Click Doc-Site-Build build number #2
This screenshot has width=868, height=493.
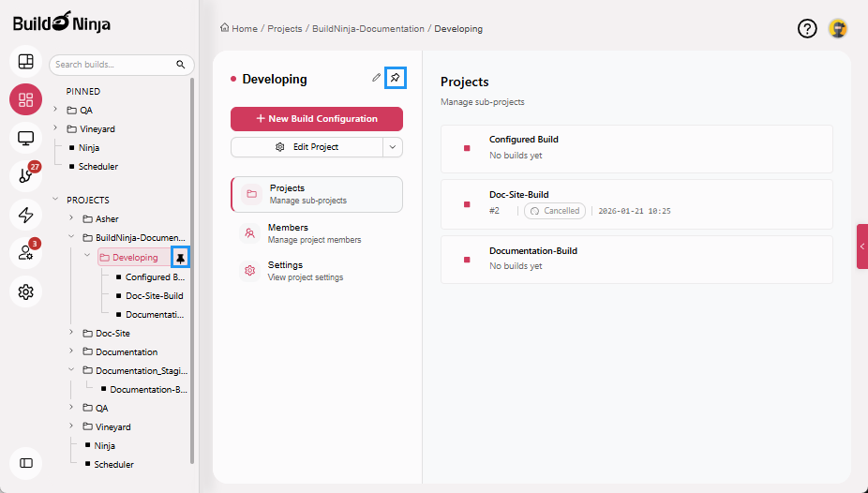click(x=494, y=211)
